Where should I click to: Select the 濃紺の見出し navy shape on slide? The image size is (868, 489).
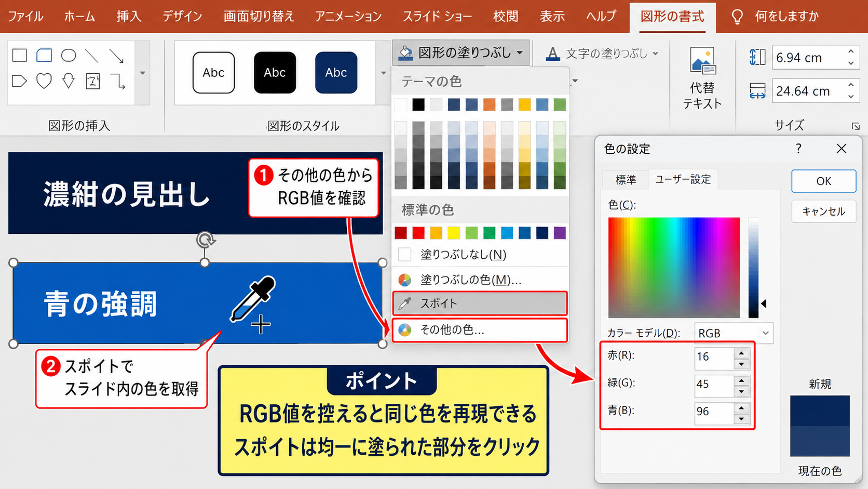click(x=195, y=193)
